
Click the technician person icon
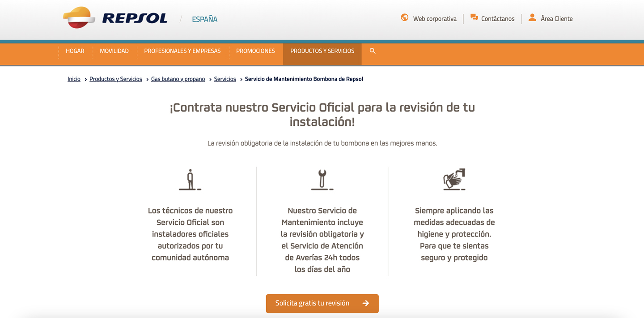(x=190, y=180)
